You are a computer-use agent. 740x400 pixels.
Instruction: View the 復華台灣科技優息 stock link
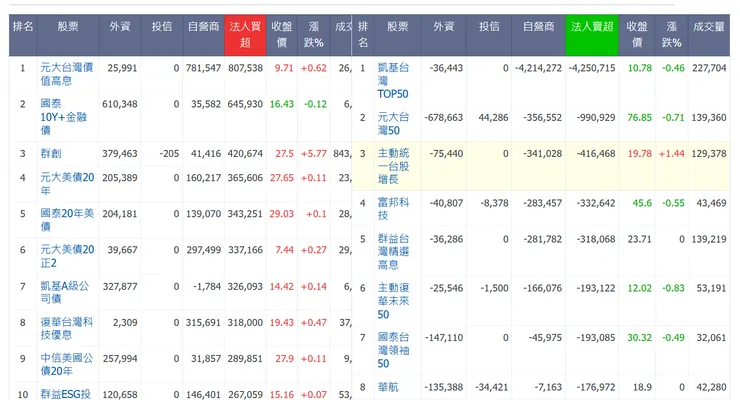[x=68, y=329]
